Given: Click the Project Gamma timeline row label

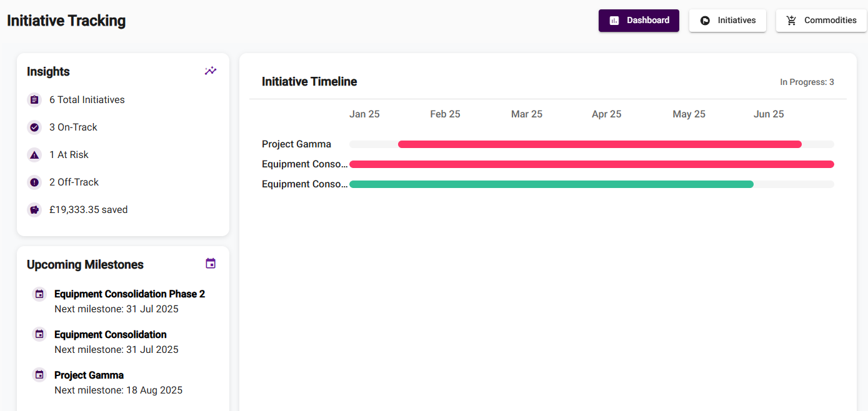Looking at the screenshot, I should click(296, 144).
